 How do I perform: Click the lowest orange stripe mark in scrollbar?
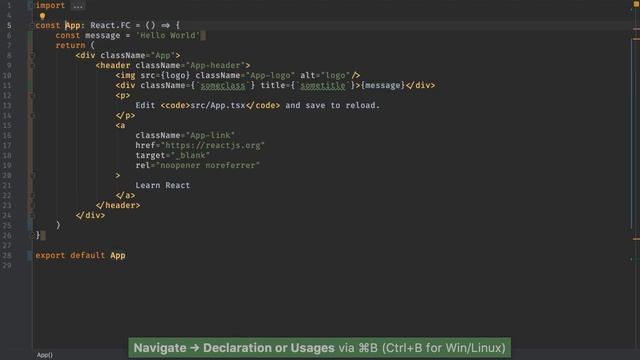636,239
